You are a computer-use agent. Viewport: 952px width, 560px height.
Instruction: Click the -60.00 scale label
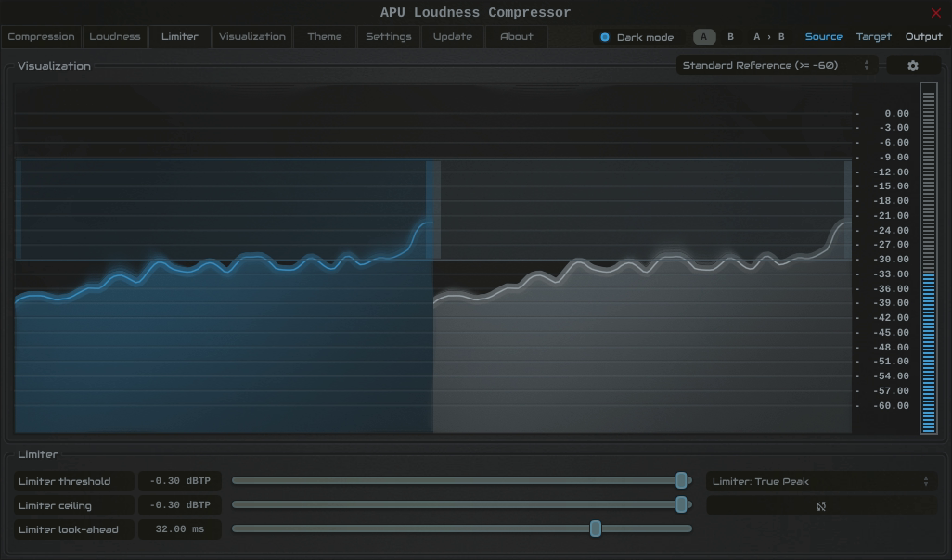coord(891,406)
